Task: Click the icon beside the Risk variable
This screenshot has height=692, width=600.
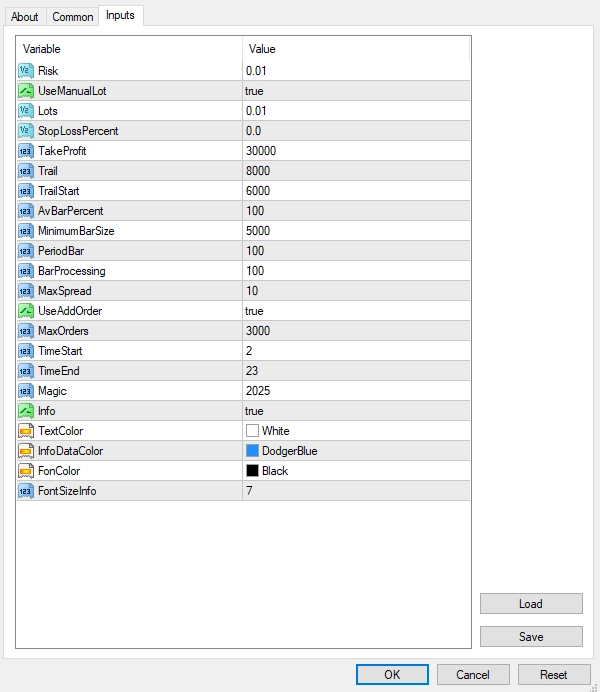Action: (x=26, y=71)
